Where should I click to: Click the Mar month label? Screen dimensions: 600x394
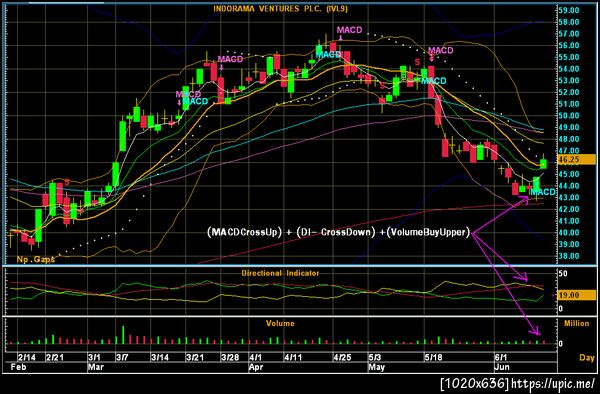coord(95,367)
